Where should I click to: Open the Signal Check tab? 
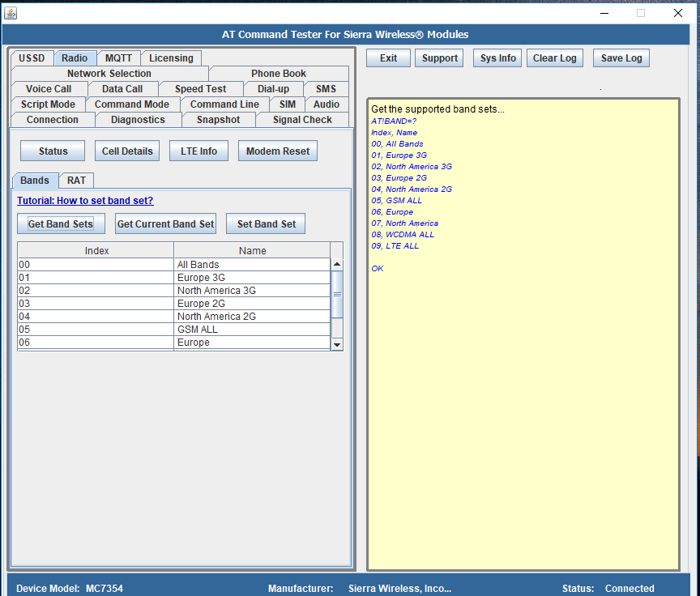(x=302, y=120)
